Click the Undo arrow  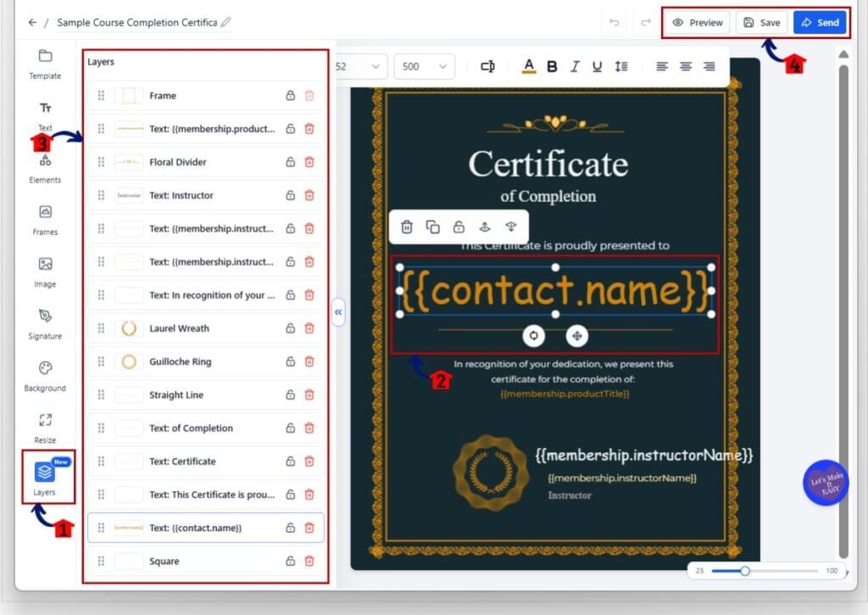(x=614, y=22)
